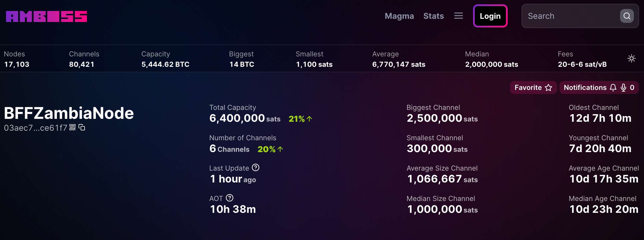Toggle the Favorite star button
Screen dimensions: 644x240
[x=533, y=88]
